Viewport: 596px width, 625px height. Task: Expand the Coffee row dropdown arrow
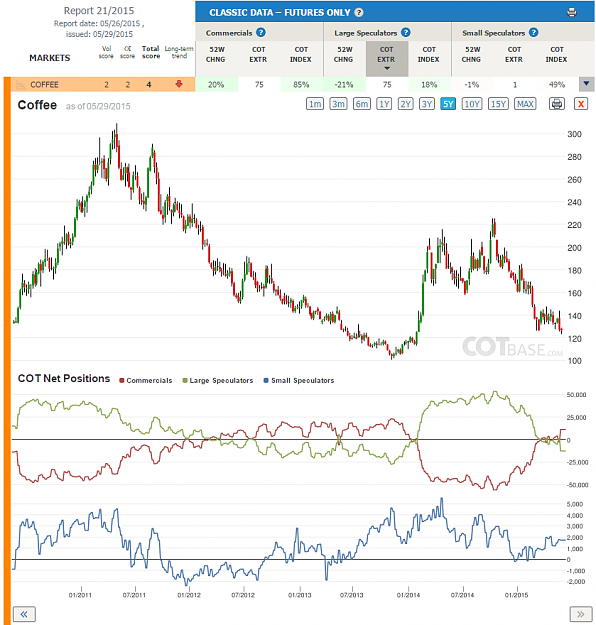coord(586,84)
